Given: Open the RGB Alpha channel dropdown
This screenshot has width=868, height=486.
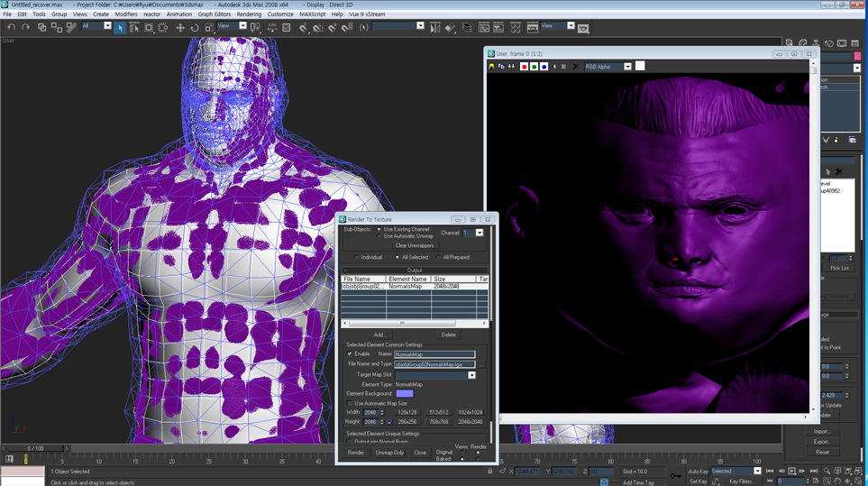Looking at the screenshot, I should (x=627, y=67).
